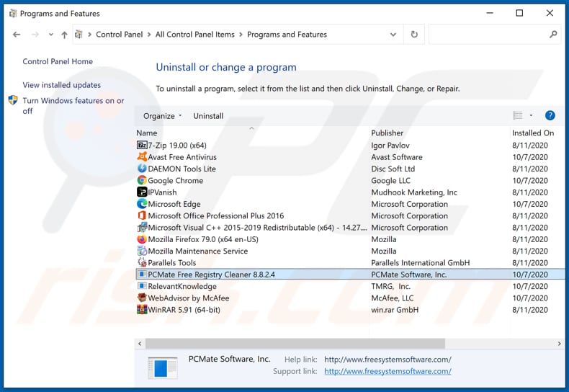Click the horizontal scrollbar thumb
Screen dimensions: 569x392
click(x=295, y=344)
